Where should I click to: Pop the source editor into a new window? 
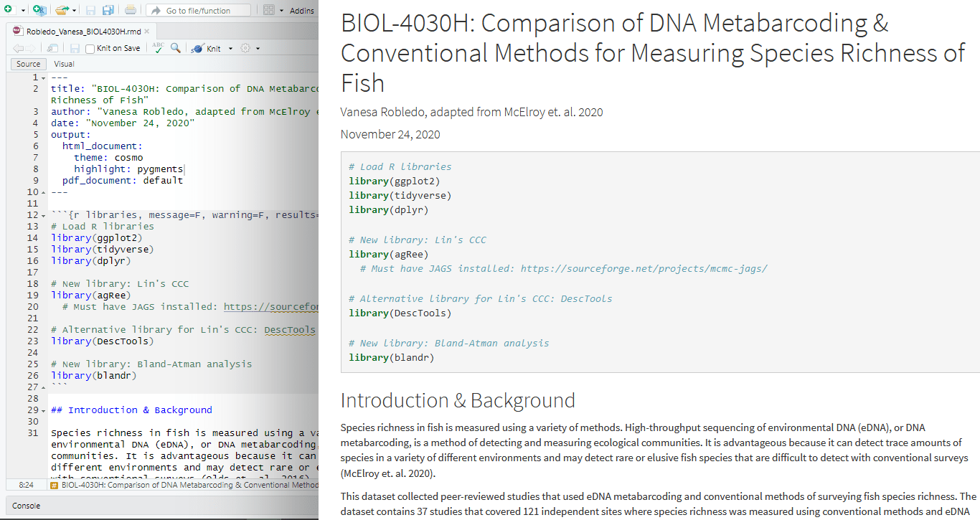pyautogui.click(x=52, y=48)
